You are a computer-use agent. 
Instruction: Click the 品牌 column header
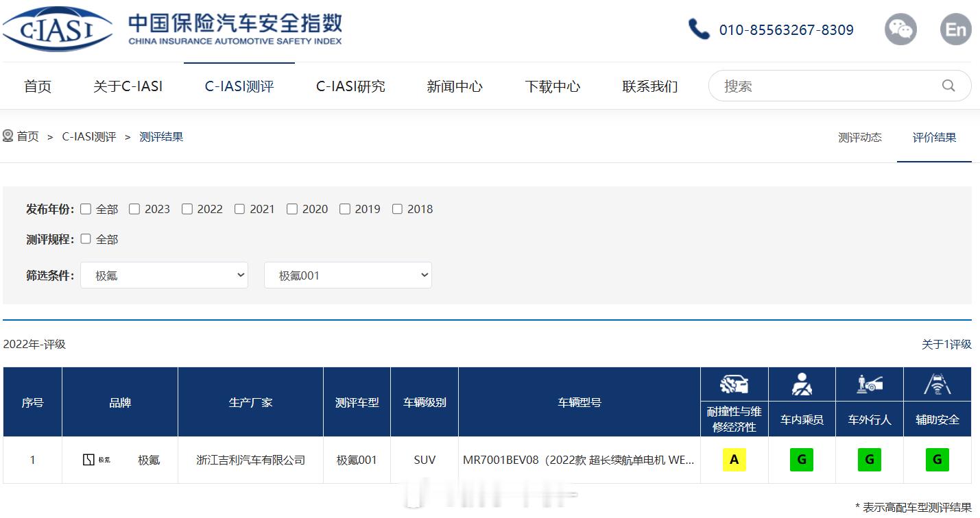click(120, 402)
